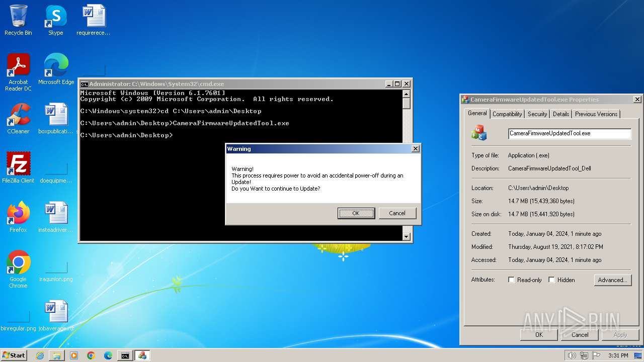Switch to the cmd.exe taskbar button

click(x=125, y=355)
